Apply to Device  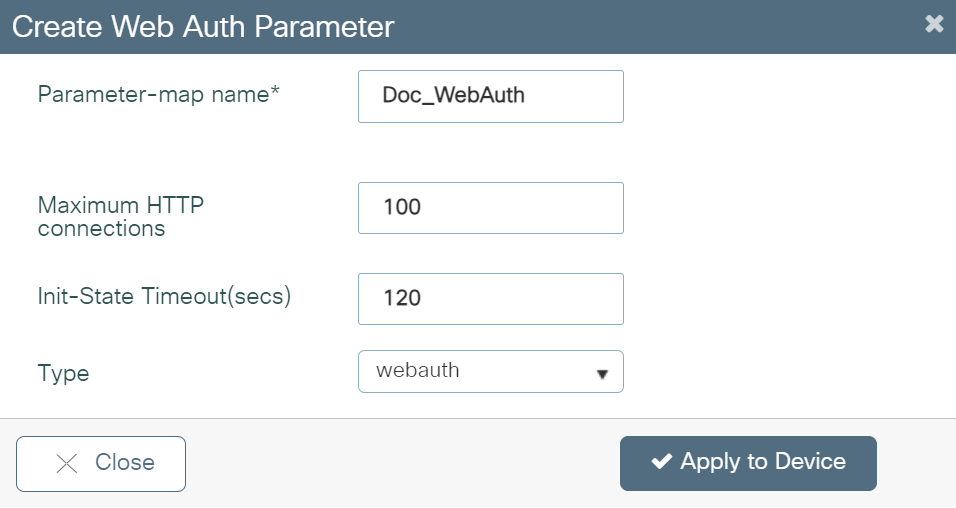748,463
